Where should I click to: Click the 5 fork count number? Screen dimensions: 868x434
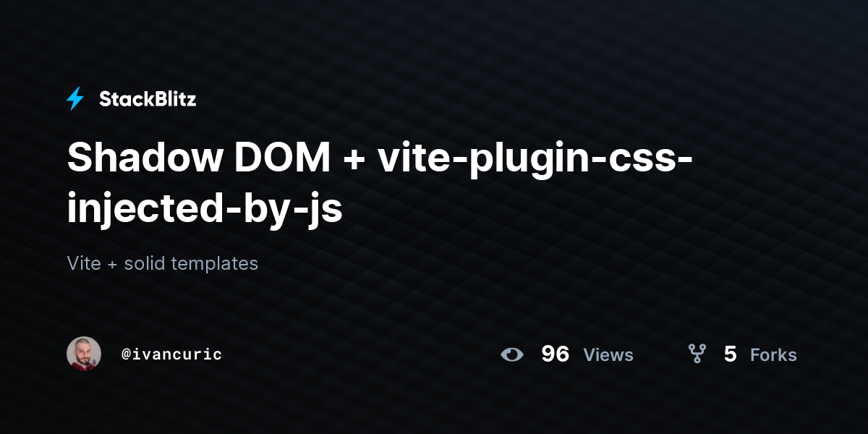pyautogui.click(x=730, y=354)
